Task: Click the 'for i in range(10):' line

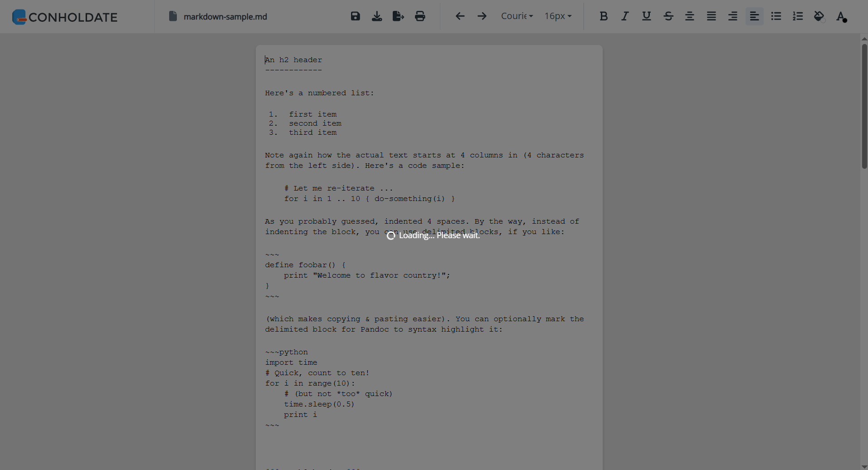Action: [310, 383]
